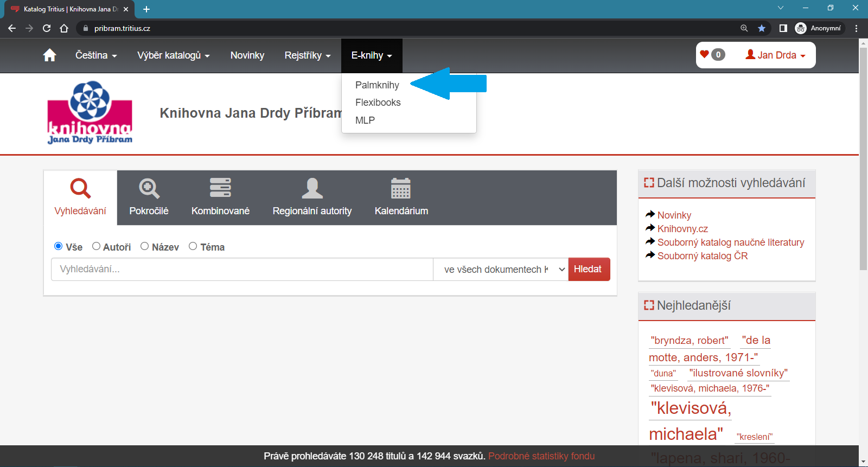868x467 pixels.
Task: Click the "ilustrované slovníky" tag
Action: 738,373
